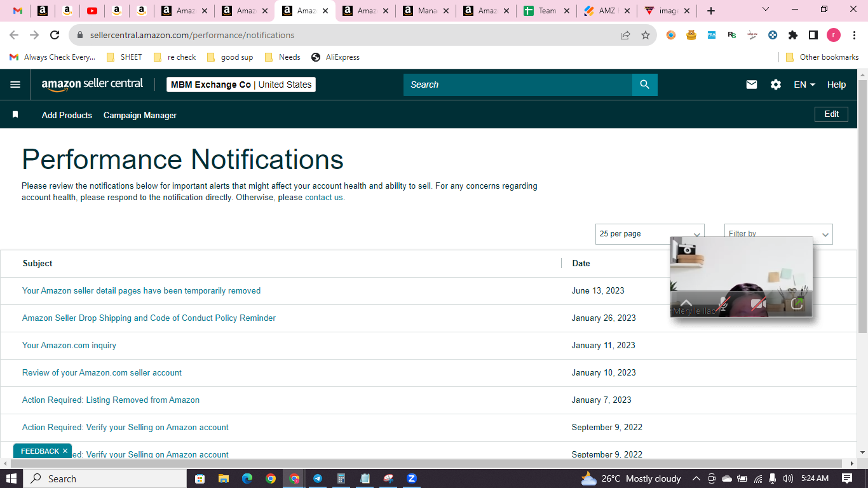Click the browser forward arrow
The image size is (868, 488).
click(x=34, y=35)
